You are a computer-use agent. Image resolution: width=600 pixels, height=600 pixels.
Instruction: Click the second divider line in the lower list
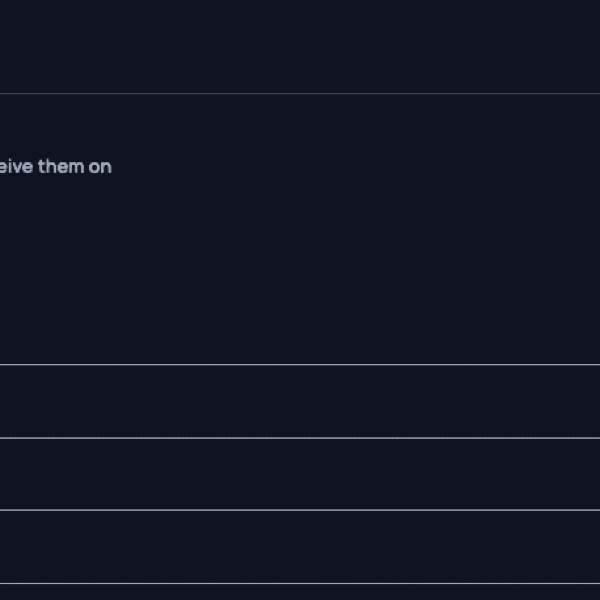300,438
